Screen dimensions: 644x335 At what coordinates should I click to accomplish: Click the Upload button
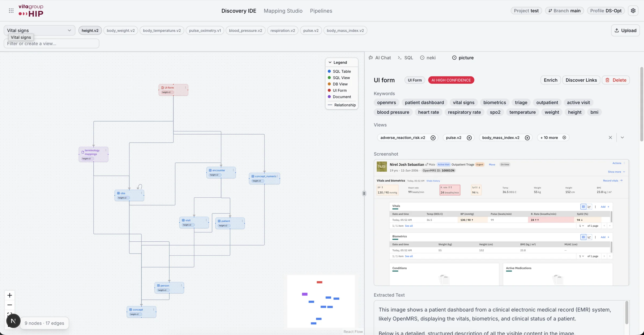pyautogui.click(x=625, y=30)
